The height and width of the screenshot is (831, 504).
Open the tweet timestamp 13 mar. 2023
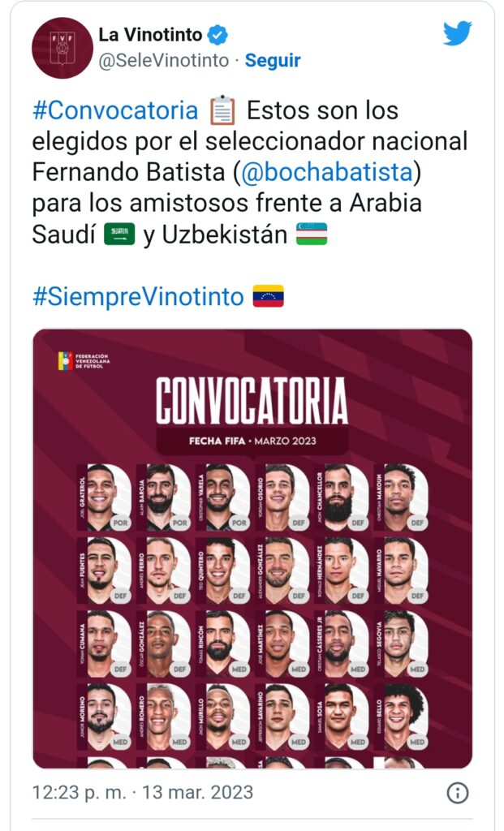[142, 792]
